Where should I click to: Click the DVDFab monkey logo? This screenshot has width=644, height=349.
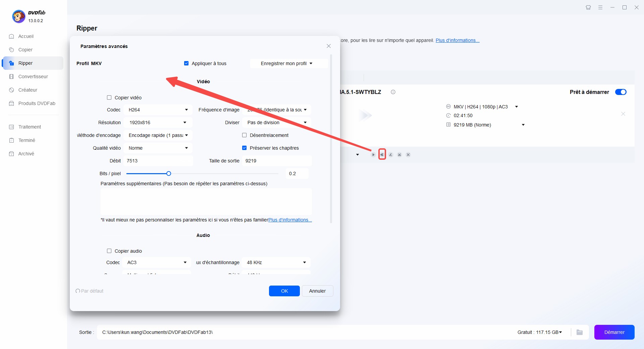point(19,16)
